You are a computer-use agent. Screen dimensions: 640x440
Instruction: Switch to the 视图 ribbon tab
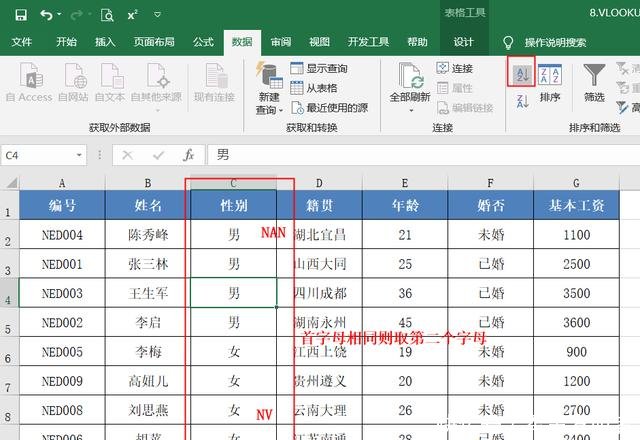point(319,42)
